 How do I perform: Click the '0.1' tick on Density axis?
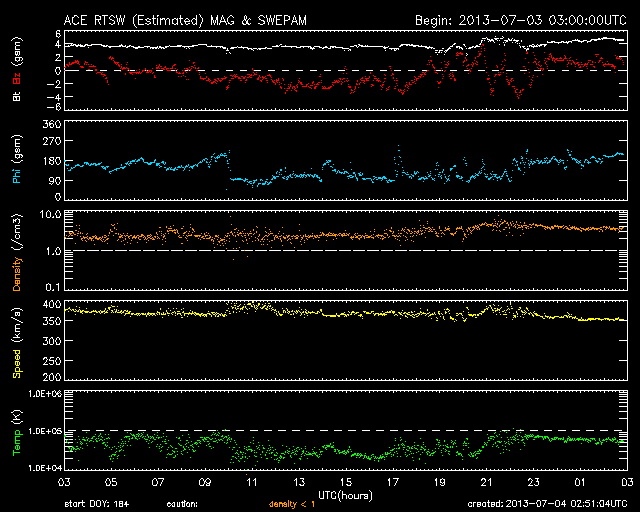tap(53, 287)
